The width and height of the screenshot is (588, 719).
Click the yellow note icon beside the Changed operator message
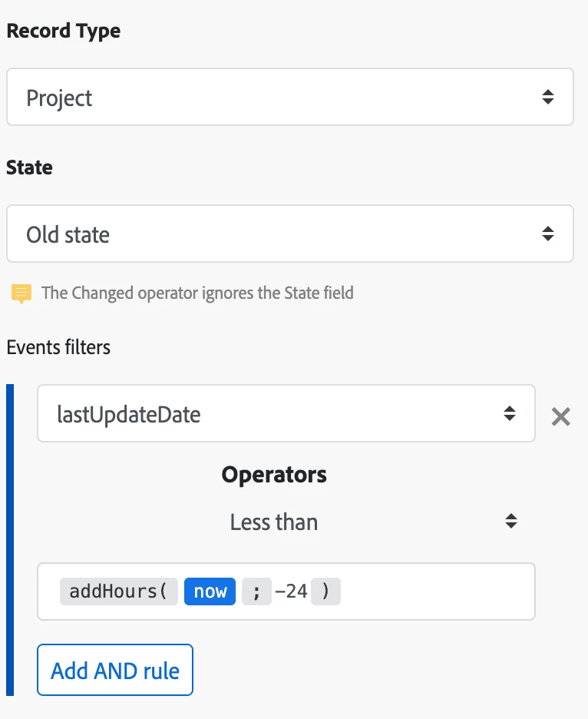pyautogui.click(x=21, y=293)
